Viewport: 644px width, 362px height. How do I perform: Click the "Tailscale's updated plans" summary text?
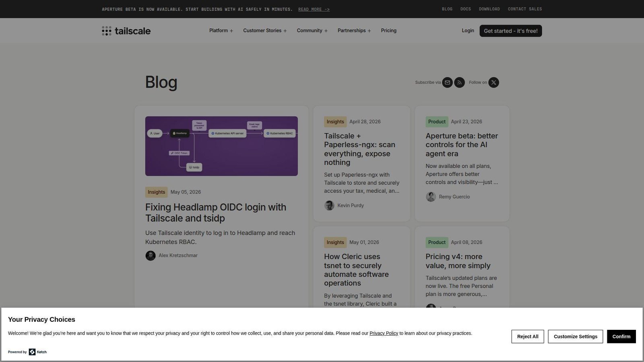461,286
